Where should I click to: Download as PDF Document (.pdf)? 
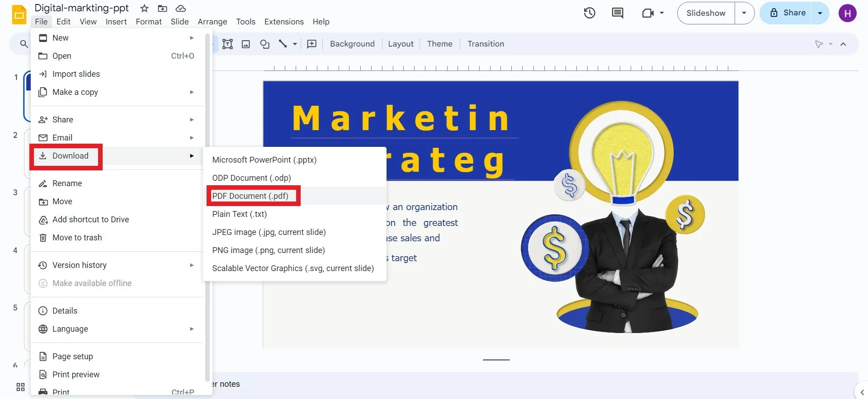(295, 196)
